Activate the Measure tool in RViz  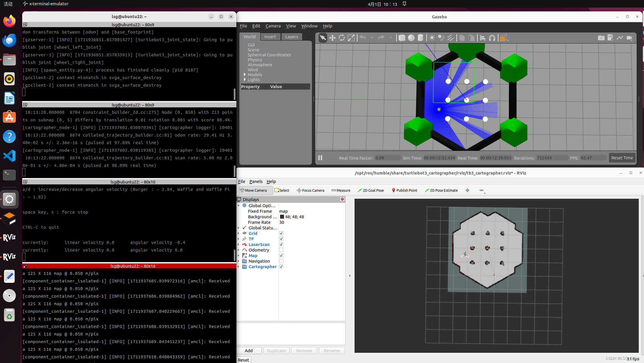341,190
